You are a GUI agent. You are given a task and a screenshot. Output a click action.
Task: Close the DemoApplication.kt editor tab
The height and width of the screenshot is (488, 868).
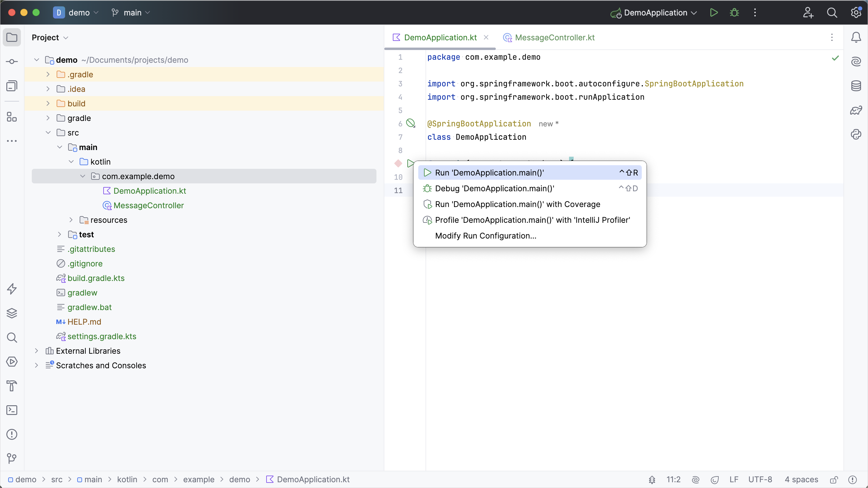(x=486, y=38)
